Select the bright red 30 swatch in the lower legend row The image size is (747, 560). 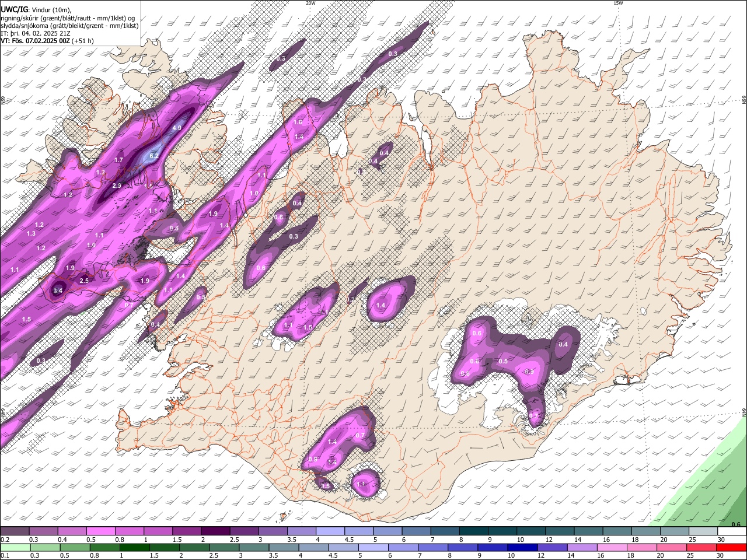point(731,547)
